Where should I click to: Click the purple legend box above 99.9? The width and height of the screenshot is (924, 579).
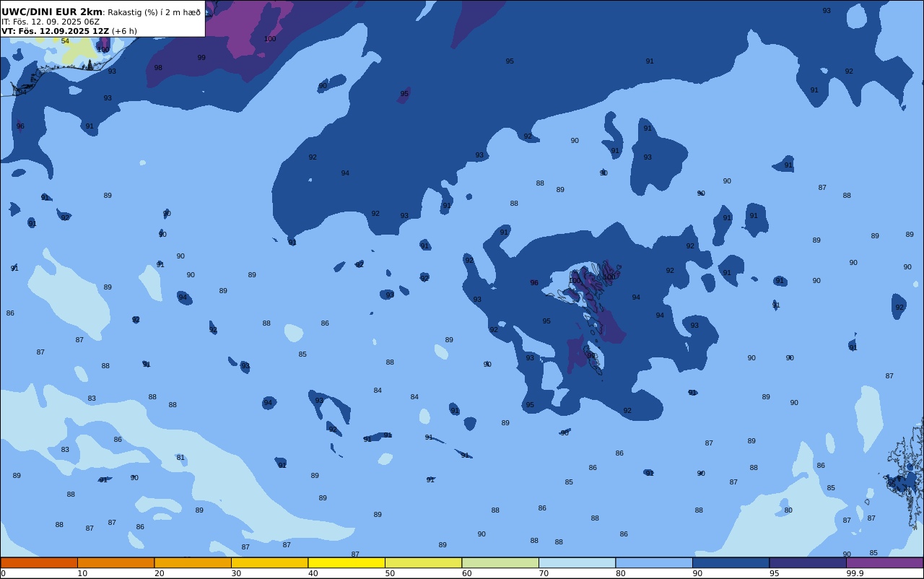[884, 562]
